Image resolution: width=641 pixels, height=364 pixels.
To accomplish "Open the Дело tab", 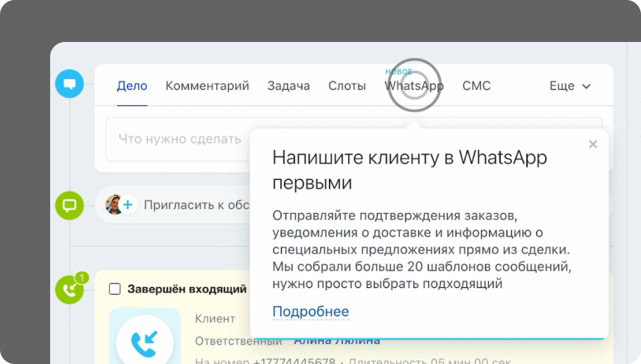I will click(x=131, y=85).
